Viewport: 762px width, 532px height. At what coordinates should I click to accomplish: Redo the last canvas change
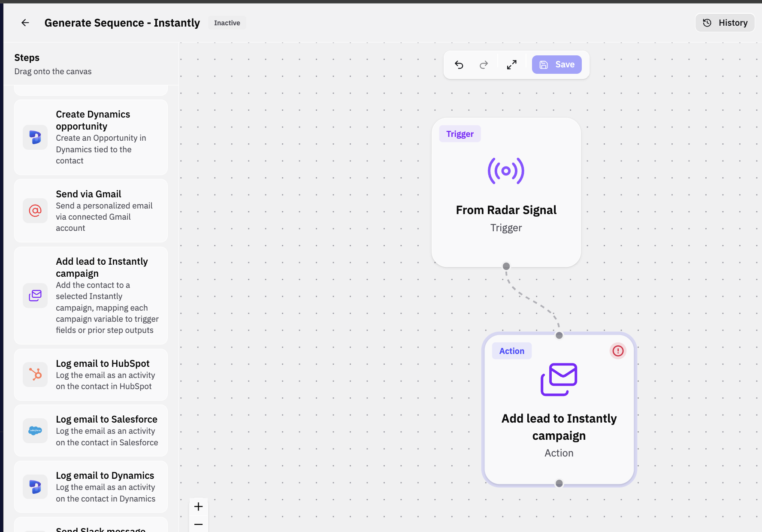tap(484, 65)
